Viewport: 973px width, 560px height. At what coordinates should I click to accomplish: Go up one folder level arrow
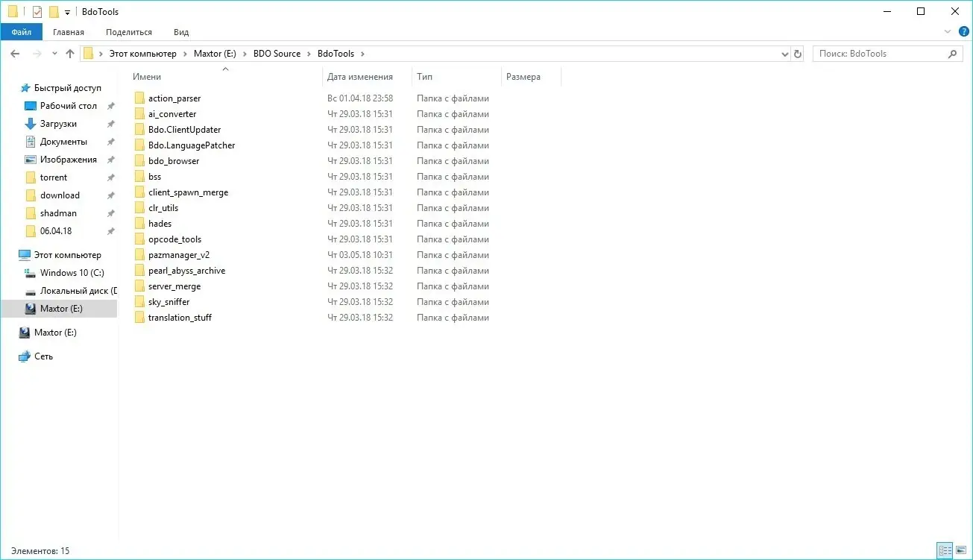(70, 54)
